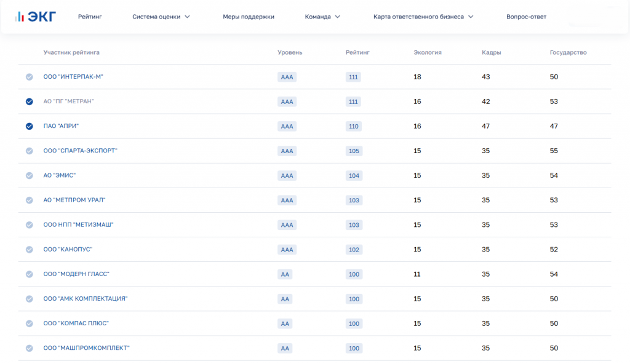Click the Экология column header
This screenshot has width=630, height=364.
coord(428,53)
